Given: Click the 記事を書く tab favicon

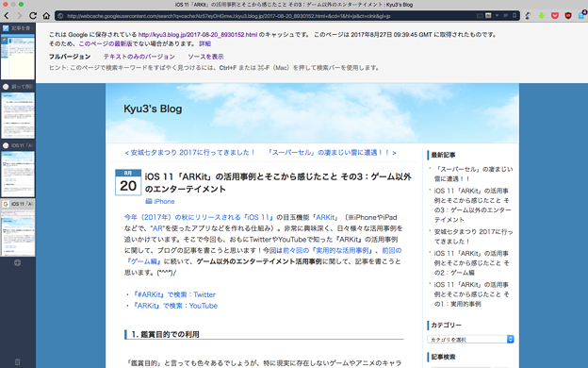Looking at the screenshot, I should [x=6, y=27].
